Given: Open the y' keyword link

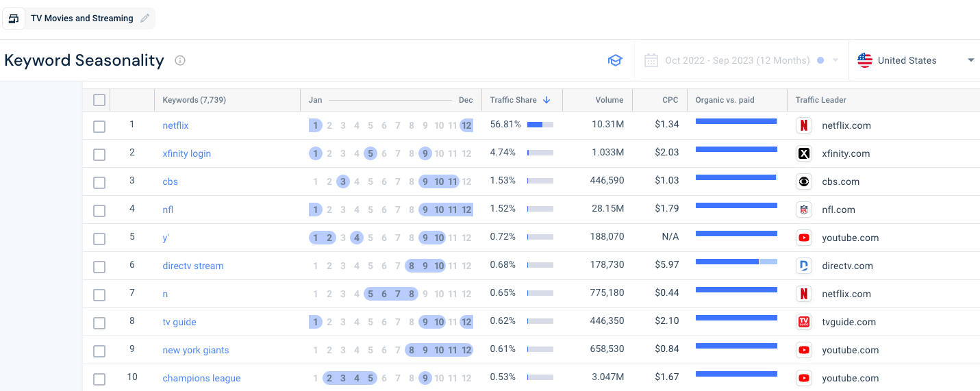Looking at the screenshot, I should tap(166, 238).
